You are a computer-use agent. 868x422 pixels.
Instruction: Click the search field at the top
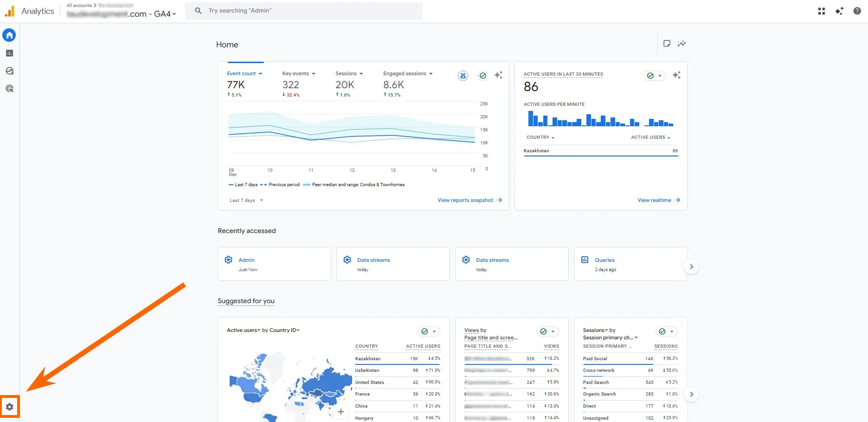coord(304,11)
